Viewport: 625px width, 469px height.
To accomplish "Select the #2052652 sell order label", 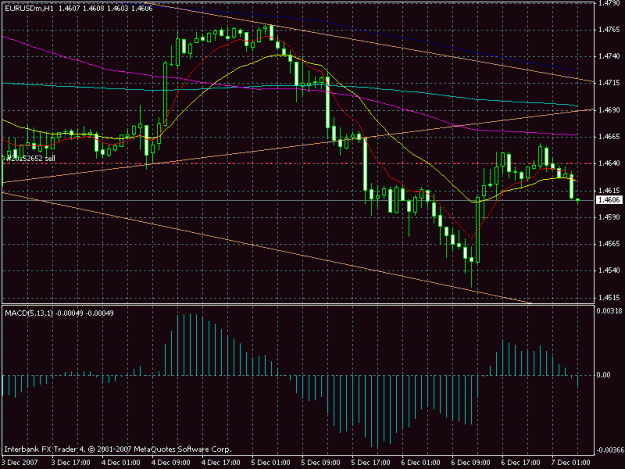I will tap(31, 158).
